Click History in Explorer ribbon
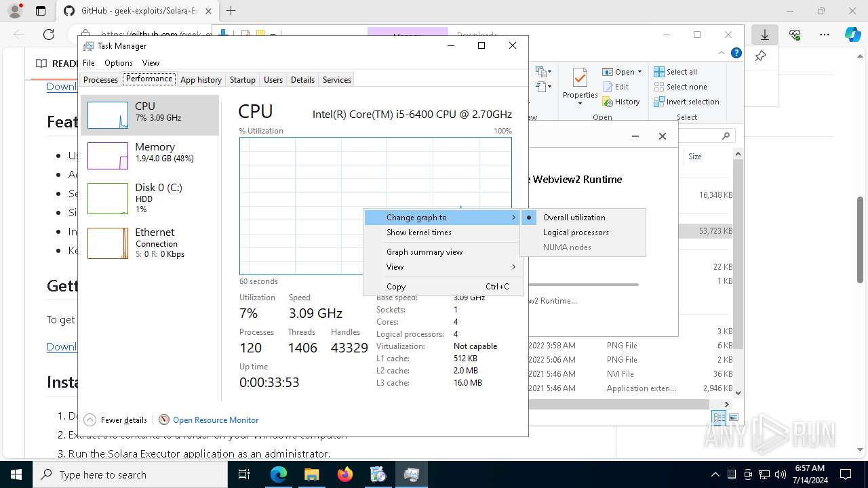The height and width of the screenshot is (488, 868). pyautogui.click(x=620, y=102)
